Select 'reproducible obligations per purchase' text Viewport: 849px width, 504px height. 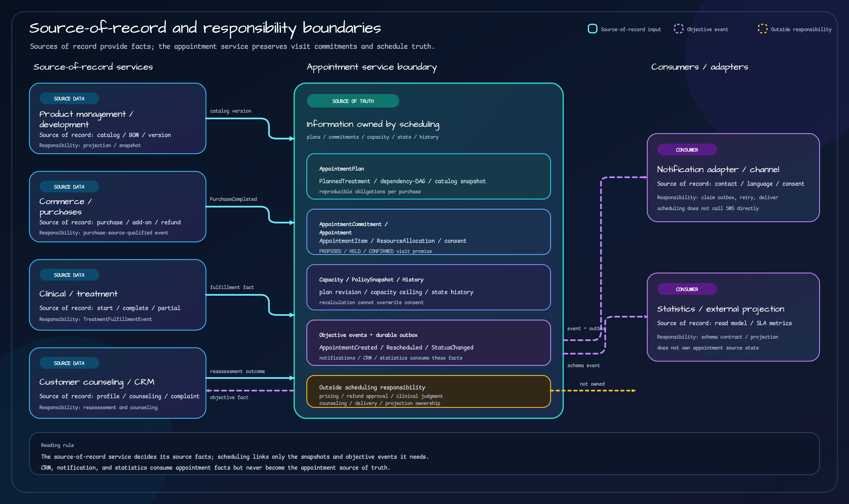(370, 192)
